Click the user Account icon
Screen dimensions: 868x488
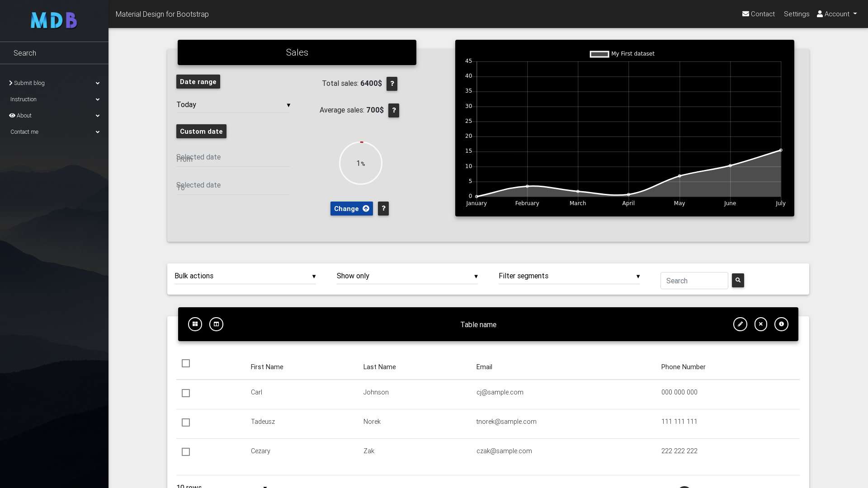820,14
